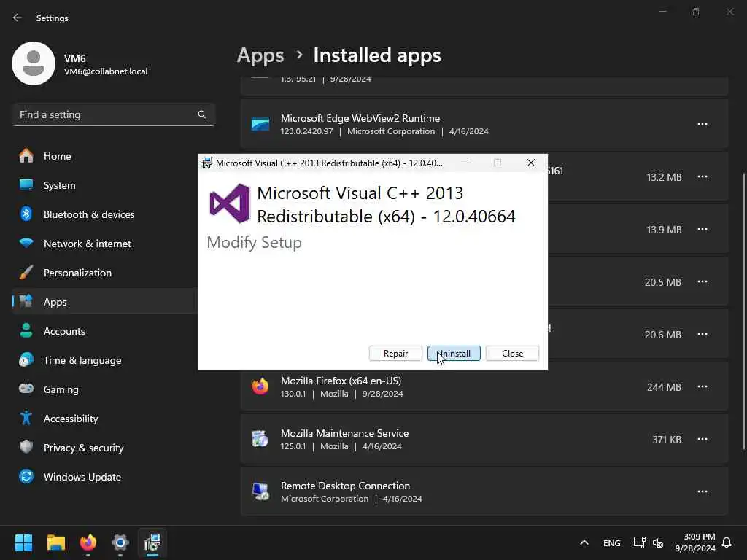
Task: Open Privacy & security settings
Action: click(83, 448)
